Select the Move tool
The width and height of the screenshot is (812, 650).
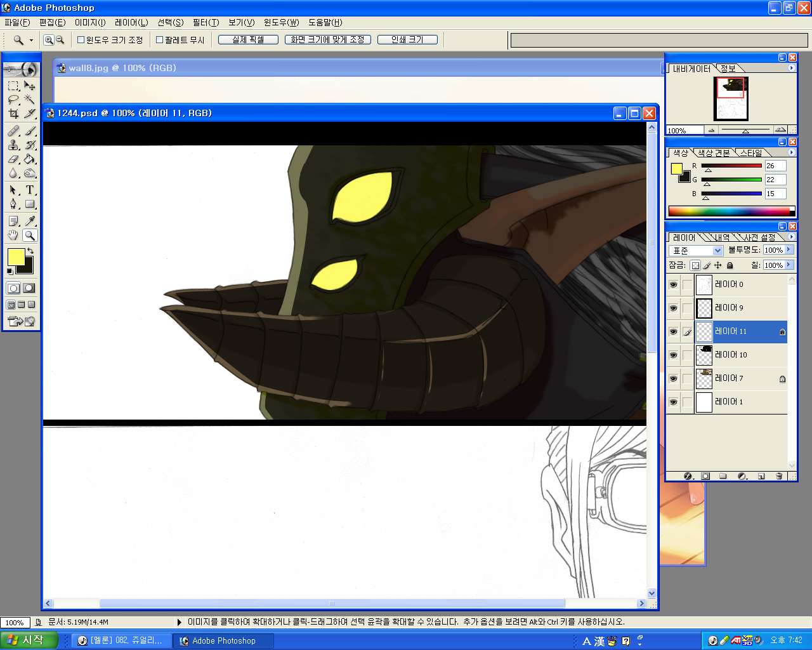30,86
